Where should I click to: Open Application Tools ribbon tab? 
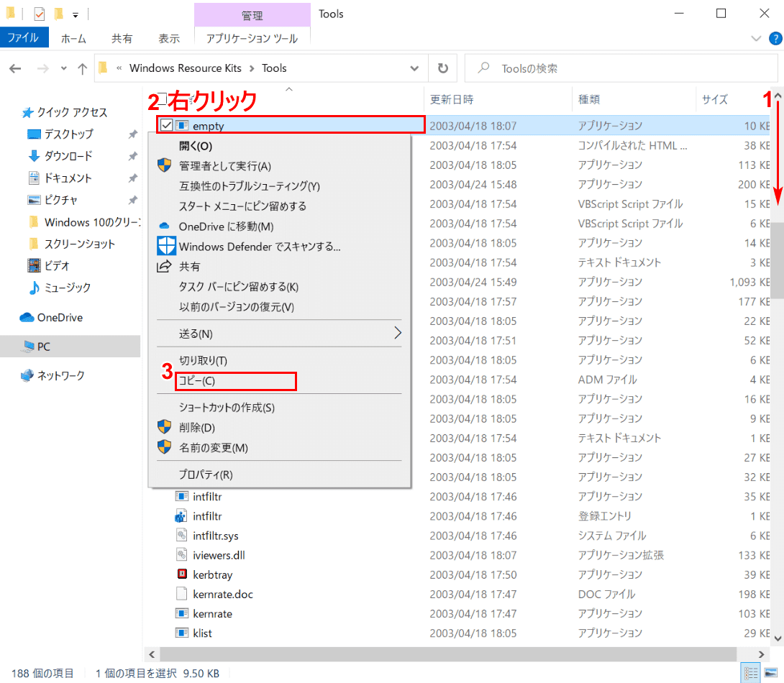pyautogui.click(x=252, y=39)
